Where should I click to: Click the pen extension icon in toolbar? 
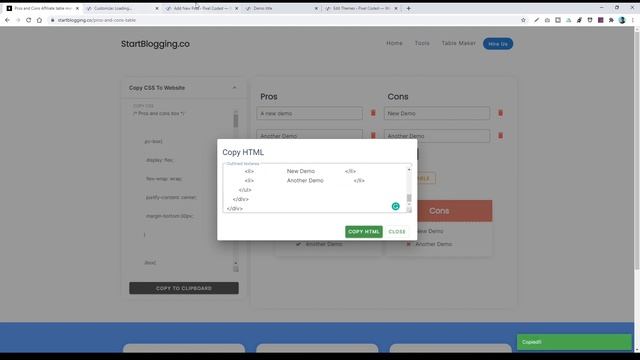[x=536, y=20]
